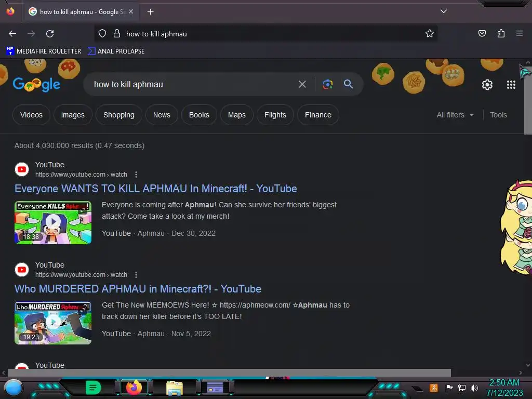This screenshot has height=399, width=532.
Task: Switch to Maps results filter
Action: pyautogui.click(x=237, y=115)
